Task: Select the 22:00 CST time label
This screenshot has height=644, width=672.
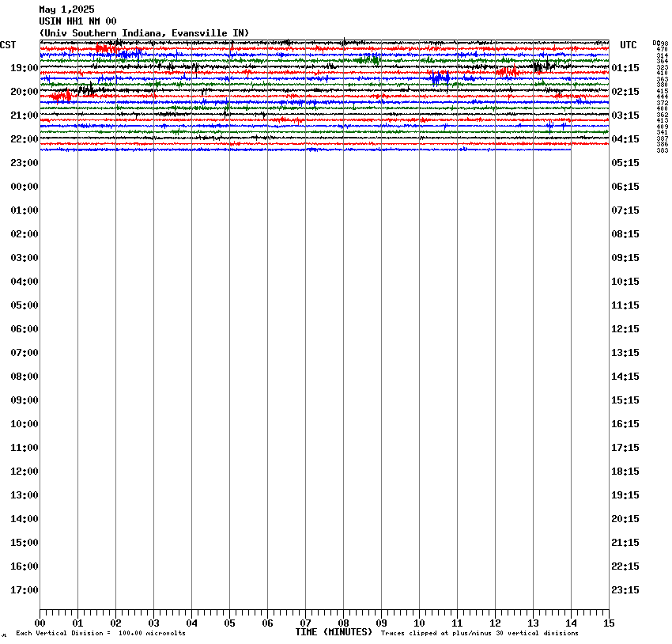Action: click(x=25, y=139)
